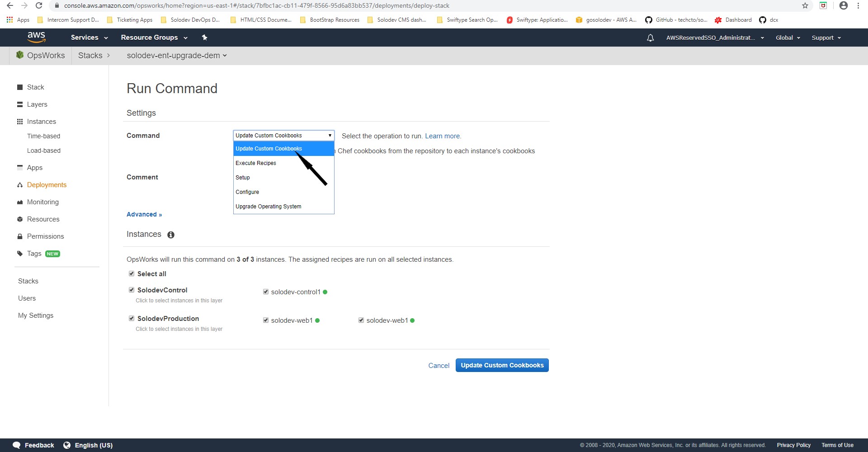Viewport: 868px width, 452px height.
Task: Choose Update Custom Cookbooks option
Action: pyautogui.click(x=283, y=149)
